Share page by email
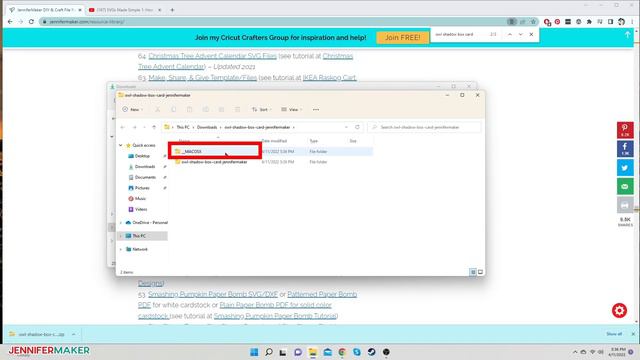Image resolution: width=640 pixels, height=360 pixels. (625, 187)
